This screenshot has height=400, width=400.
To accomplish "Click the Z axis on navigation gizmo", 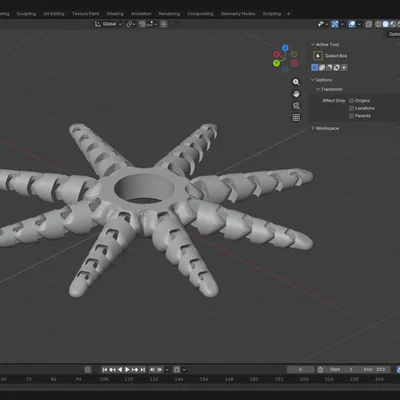I will [285, 48].
